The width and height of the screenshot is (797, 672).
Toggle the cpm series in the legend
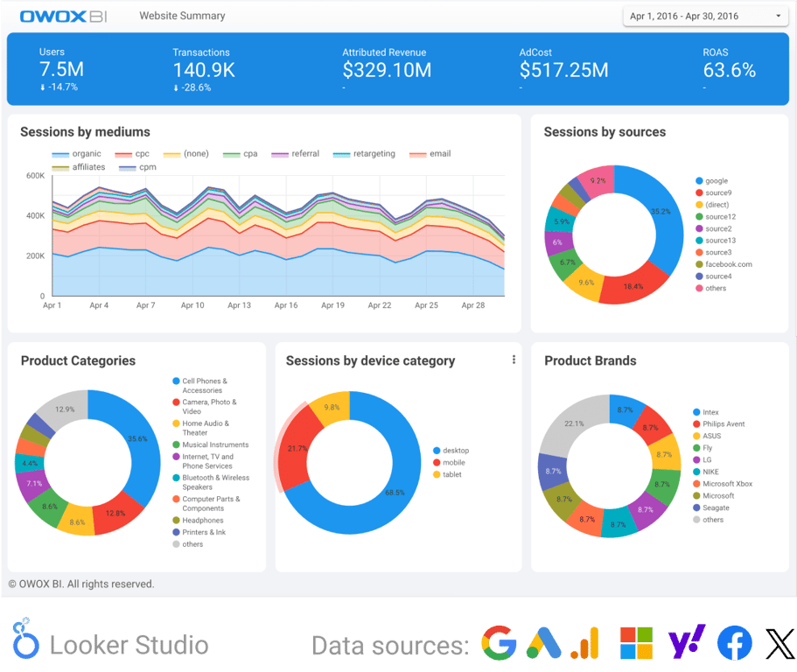pyautogui.click(x=137, y=167)
